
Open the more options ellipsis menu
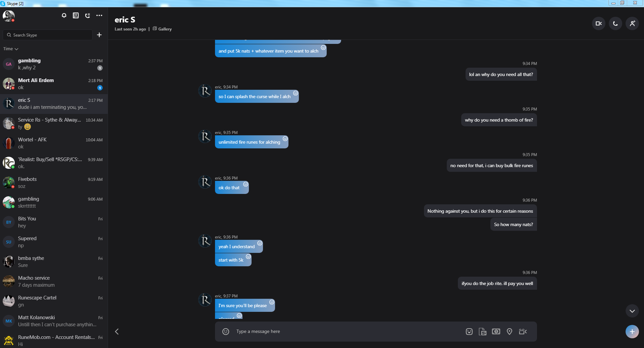tap(99, 15)
